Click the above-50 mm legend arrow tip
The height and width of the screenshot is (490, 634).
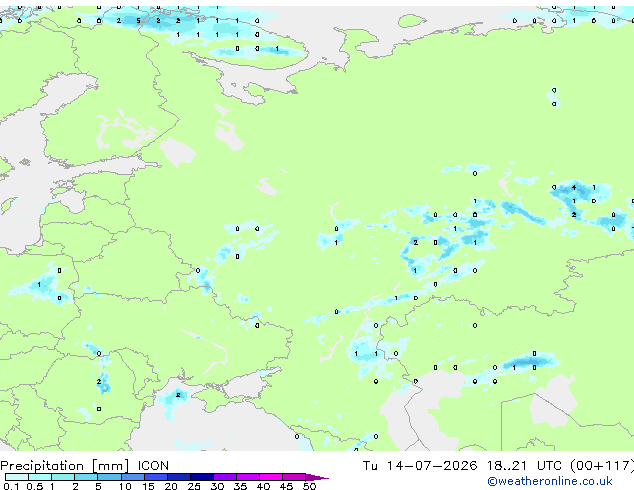[317, 478]
